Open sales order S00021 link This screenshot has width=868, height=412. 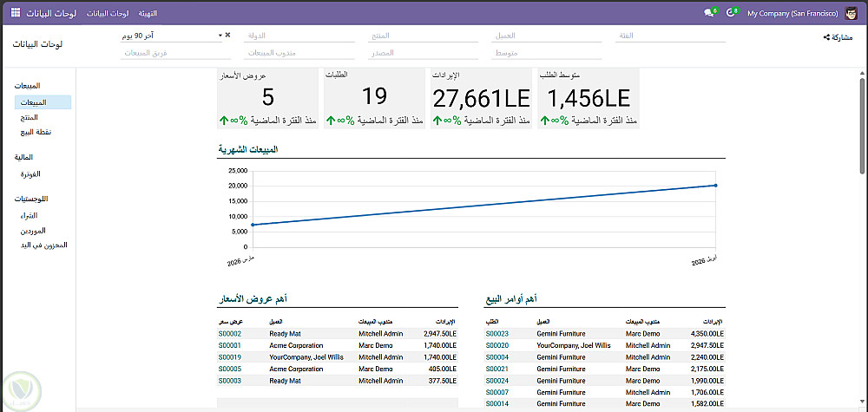pyautogui.click(x=497, y=369)
